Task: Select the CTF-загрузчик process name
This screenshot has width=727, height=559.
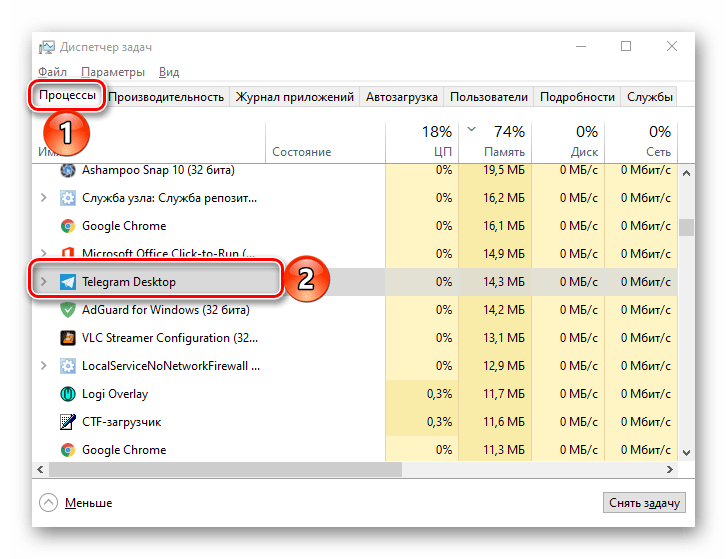Action: point(121,422)
